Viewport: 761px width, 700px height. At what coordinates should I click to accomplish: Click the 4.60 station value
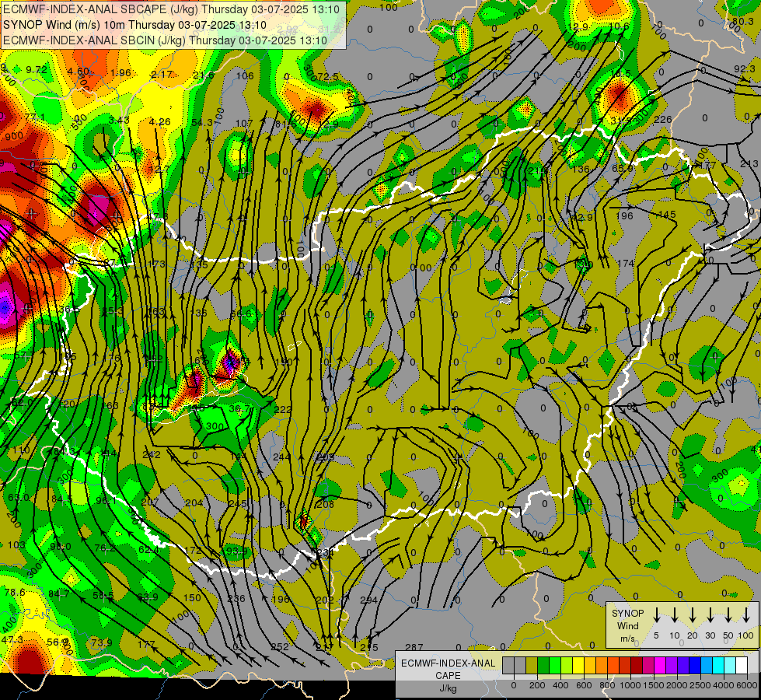click(79, 72)
